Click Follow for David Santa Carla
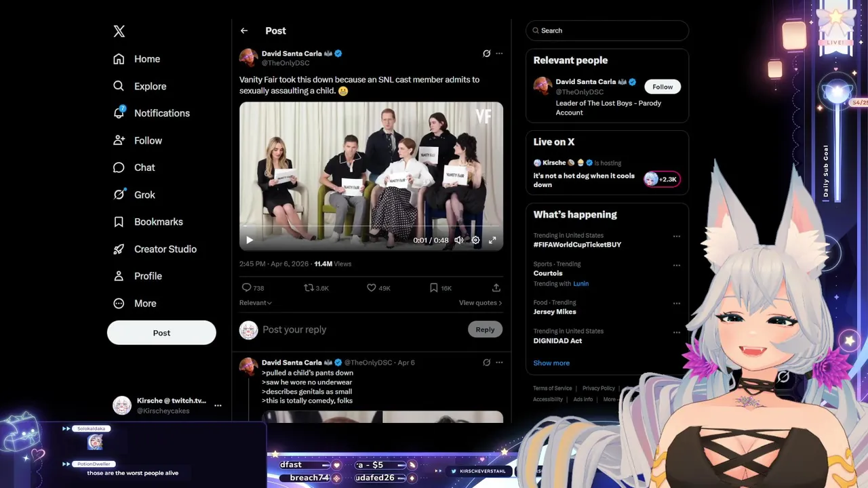Viewport: 868px width, 488px height. coord(663,87)
